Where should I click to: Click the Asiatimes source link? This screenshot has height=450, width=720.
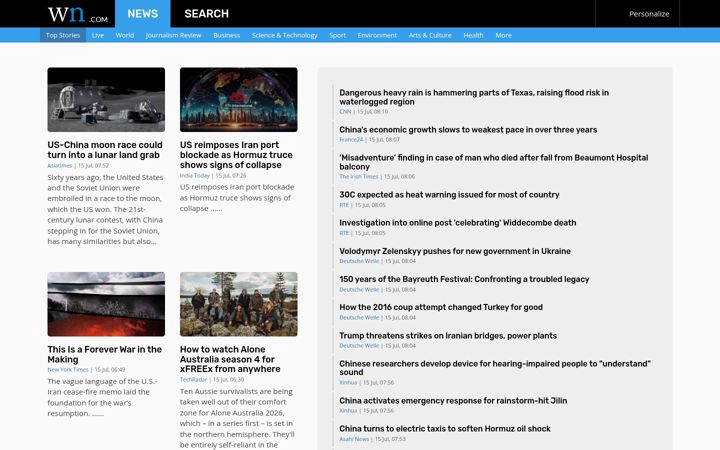click(x=60, y=166)
